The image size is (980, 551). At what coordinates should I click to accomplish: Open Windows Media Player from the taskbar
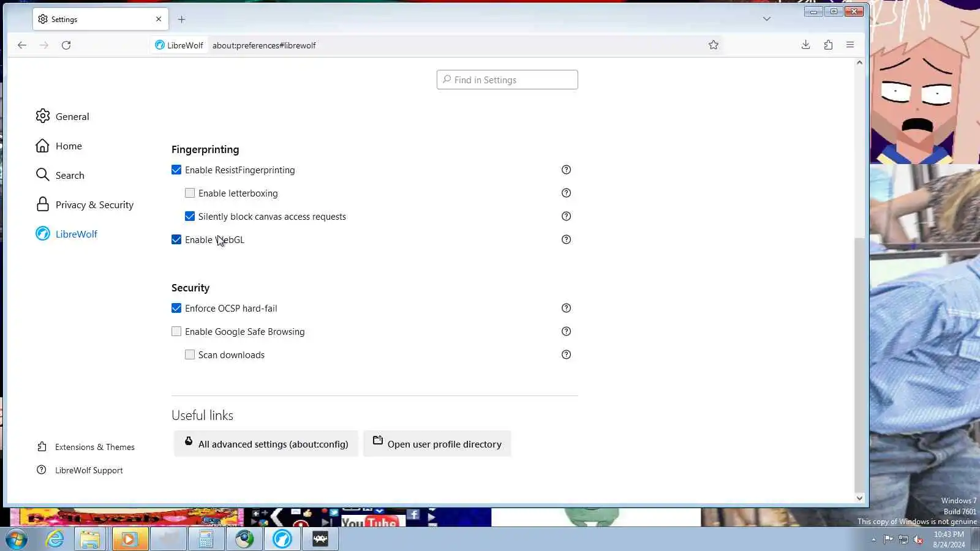pyautogui.click(x=129, y=539)
